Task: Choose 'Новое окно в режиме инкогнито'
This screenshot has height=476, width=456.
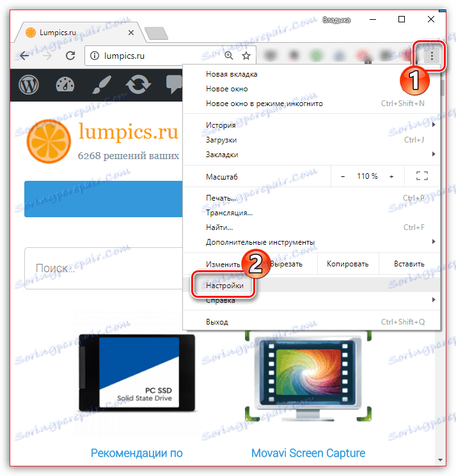Action: [311, 104]
